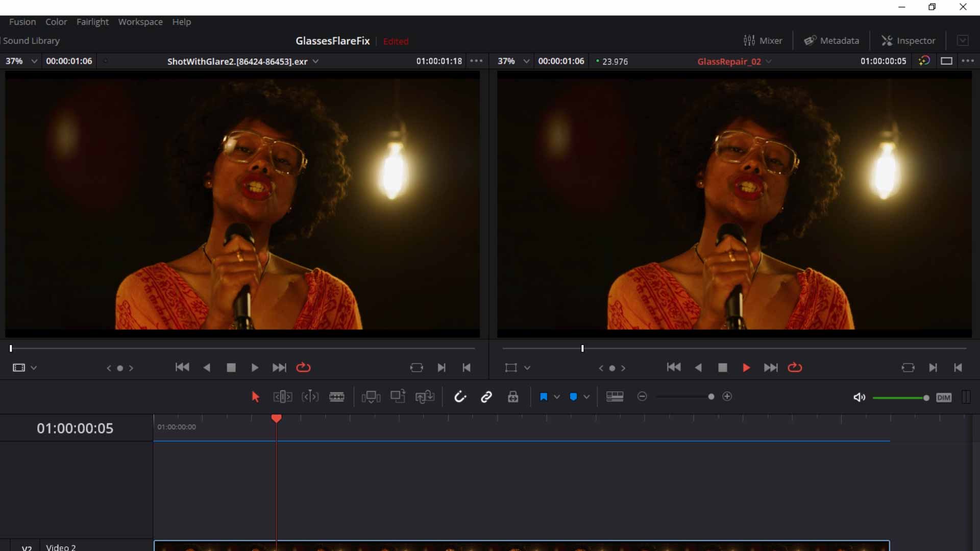Toggle Linked Selection chain icon
The width and height of the screenshot is (980, 551).
[x=486, y=397]
